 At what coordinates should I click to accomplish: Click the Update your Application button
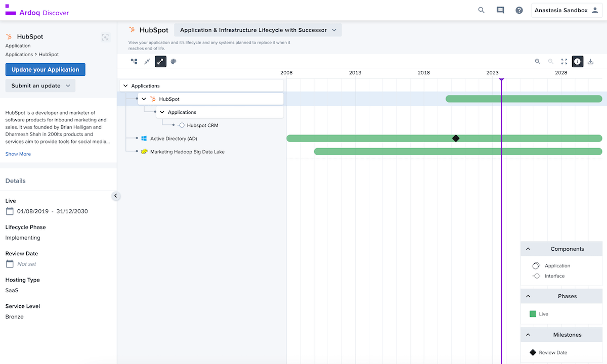click(46, 70)
